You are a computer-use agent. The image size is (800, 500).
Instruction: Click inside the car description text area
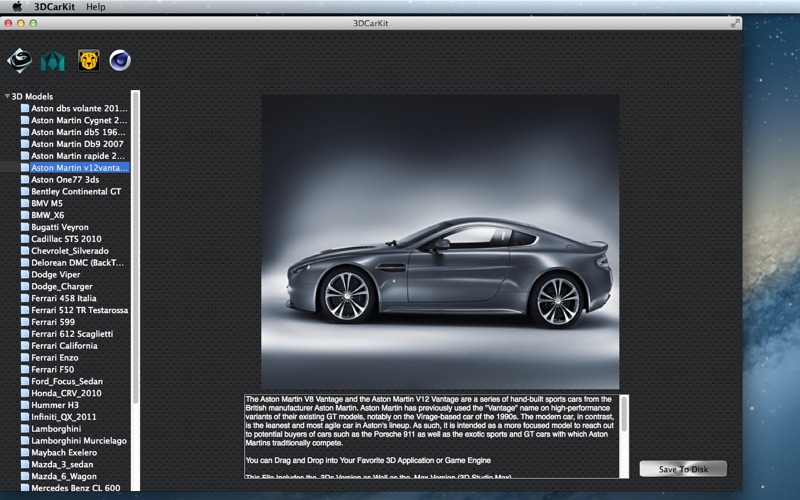tap(432, 436)
